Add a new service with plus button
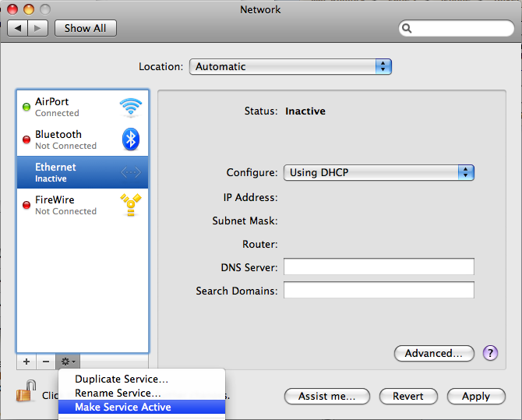The width and height of the screenshot is (522, 420). pos(26,362)
